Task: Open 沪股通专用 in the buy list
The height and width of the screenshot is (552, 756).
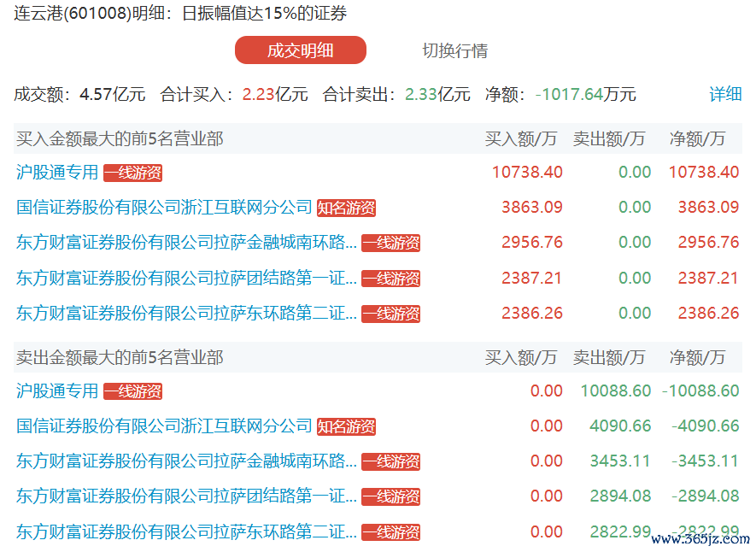Action: (x=57, y=172)
